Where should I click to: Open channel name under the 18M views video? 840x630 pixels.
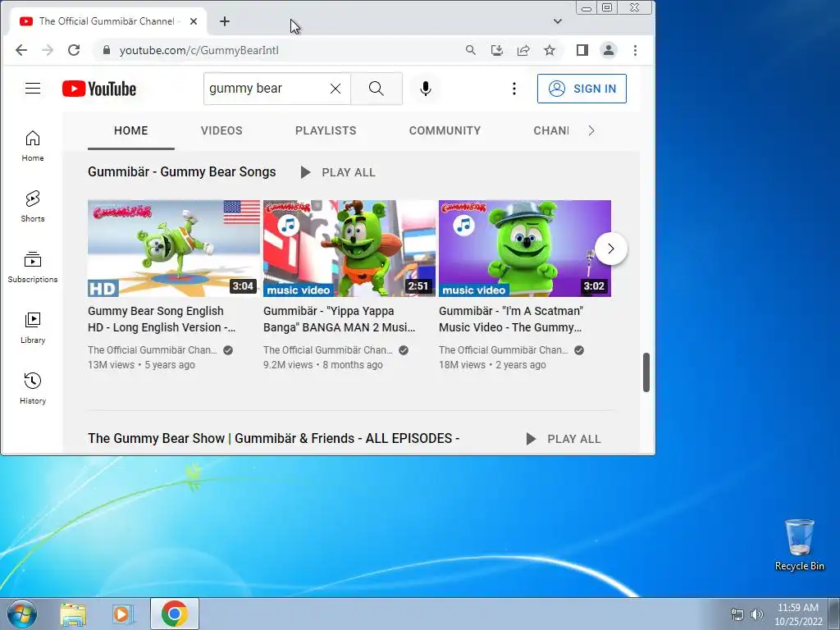click(x=503, y=349)
